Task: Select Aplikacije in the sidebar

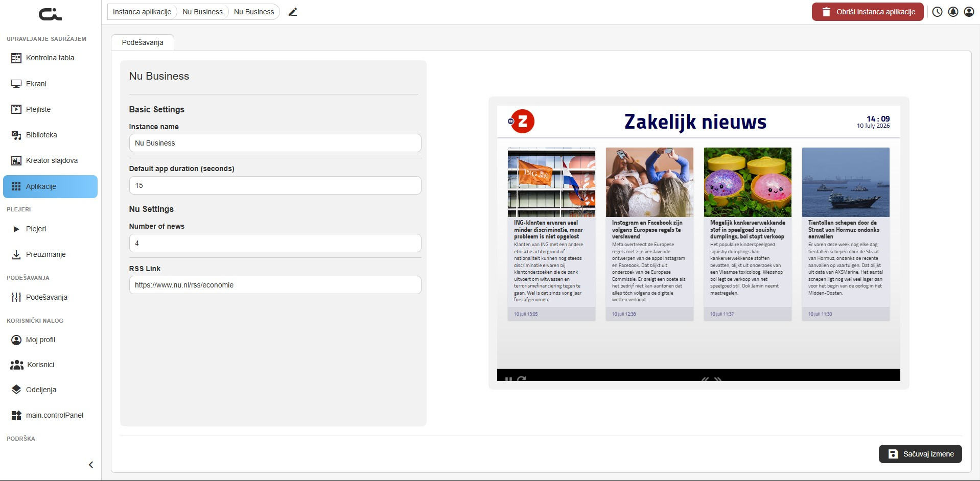Action: click(x=50, y=186)
